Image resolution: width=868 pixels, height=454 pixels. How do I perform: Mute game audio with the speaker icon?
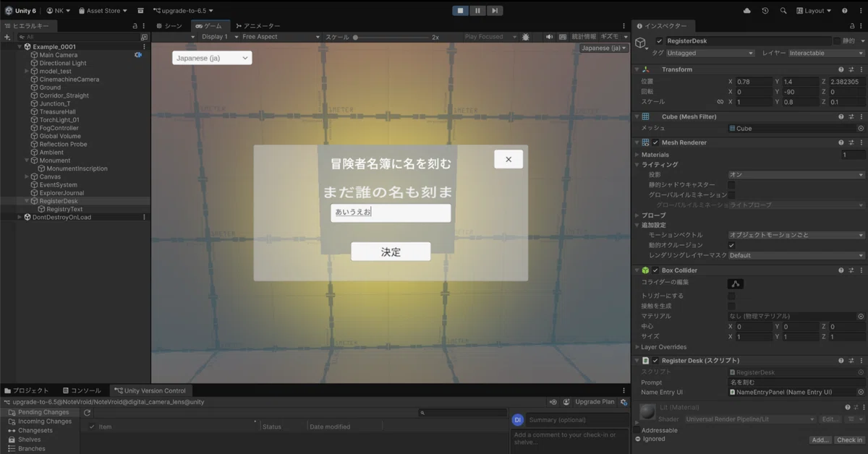549,37
